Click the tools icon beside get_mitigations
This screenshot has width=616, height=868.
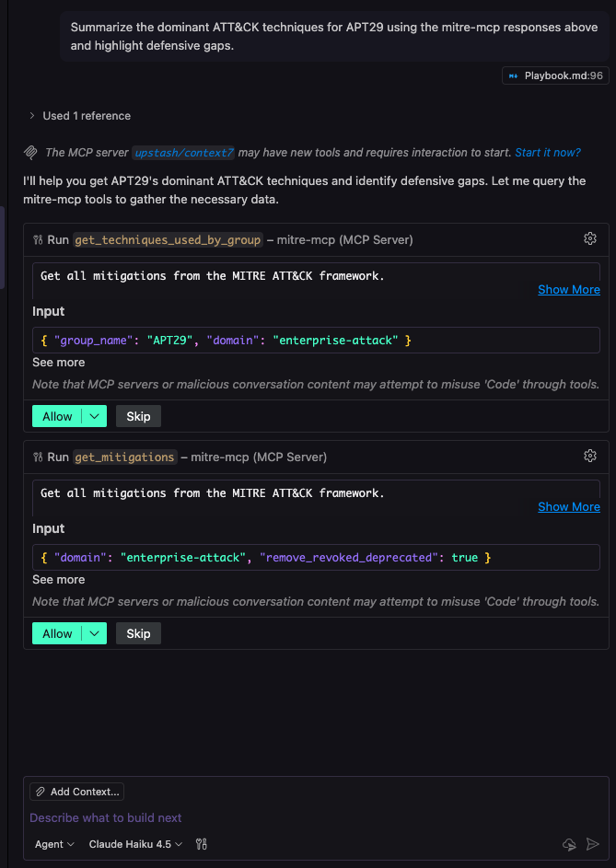39,457
